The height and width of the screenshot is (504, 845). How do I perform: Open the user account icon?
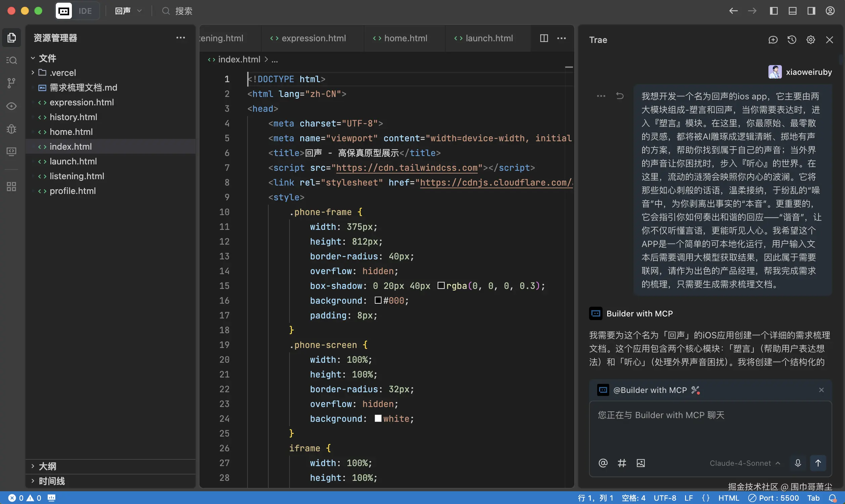(x=830, y=11)
